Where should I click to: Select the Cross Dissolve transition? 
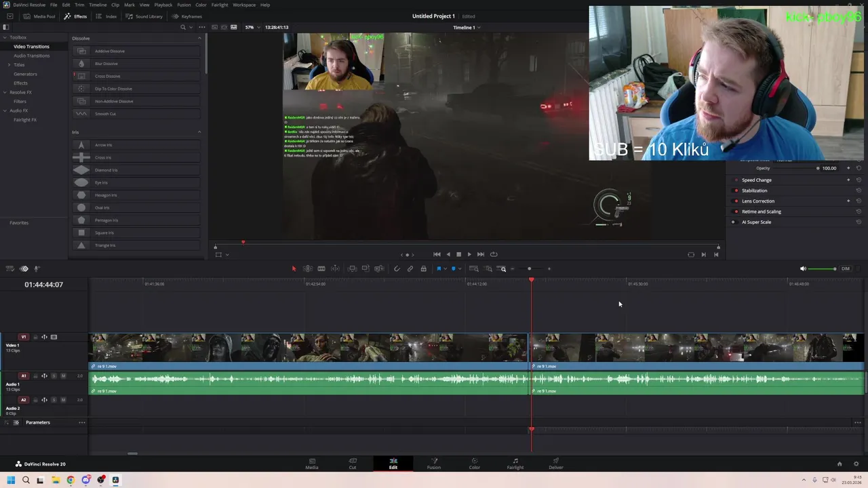[136, 76]
